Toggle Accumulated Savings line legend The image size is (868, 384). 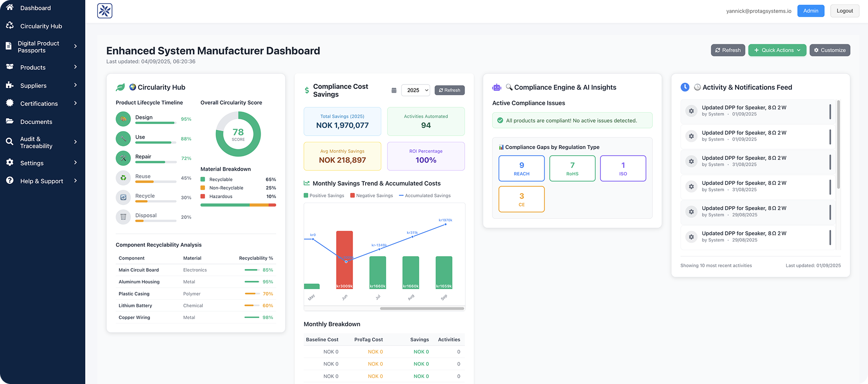tap(424, 196)
